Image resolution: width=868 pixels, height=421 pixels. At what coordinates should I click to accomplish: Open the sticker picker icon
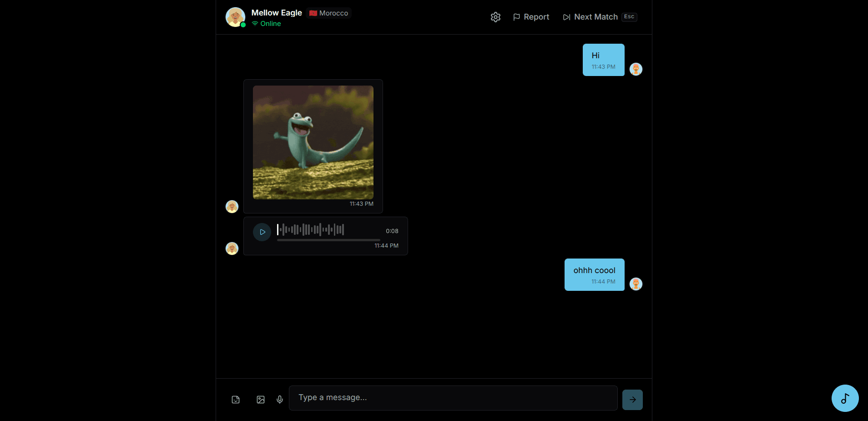pyautogui.click(x=236, y=400)
